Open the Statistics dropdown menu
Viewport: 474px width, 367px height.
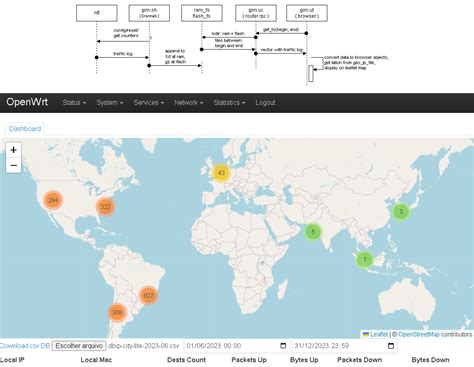tap(229, 103)
